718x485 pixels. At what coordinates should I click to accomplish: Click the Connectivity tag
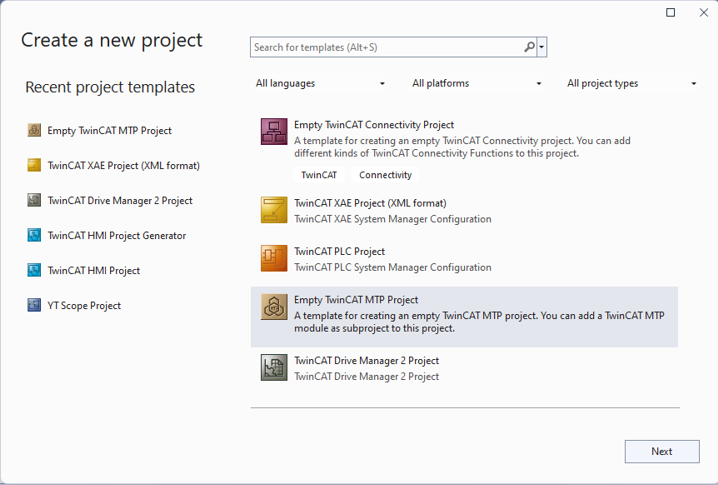coord(385,175)
